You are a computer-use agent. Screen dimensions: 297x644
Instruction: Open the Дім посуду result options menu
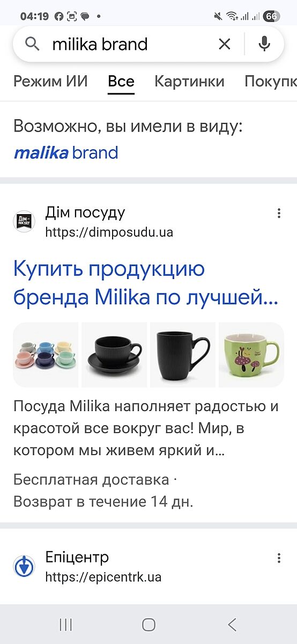pyautogui.click(x=279, y=214)
